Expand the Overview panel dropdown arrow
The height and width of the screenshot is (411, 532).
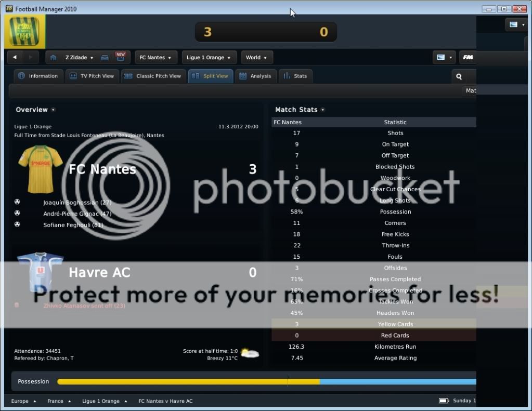[x=53, y=110]
